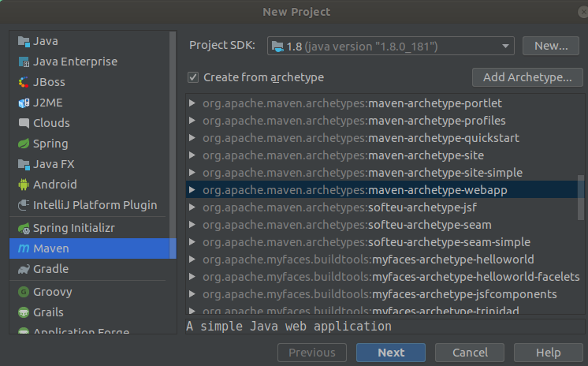Screen dimensions: 588x366
Task: Click the JBoss icon in the sidebar
Action: (24, 82)
